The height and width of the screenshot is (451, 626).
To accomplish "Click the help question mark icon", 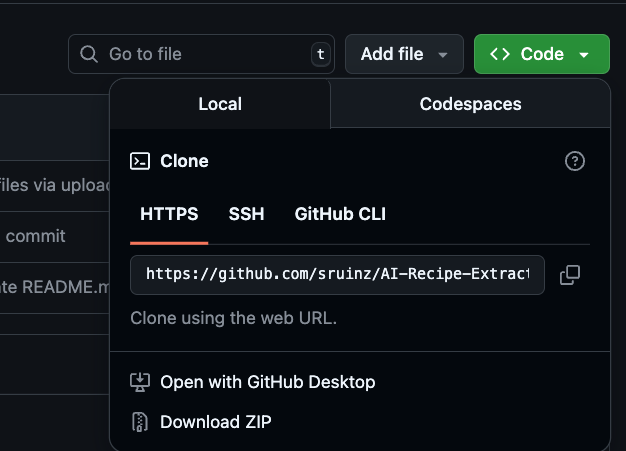I will tap(574, 161).
